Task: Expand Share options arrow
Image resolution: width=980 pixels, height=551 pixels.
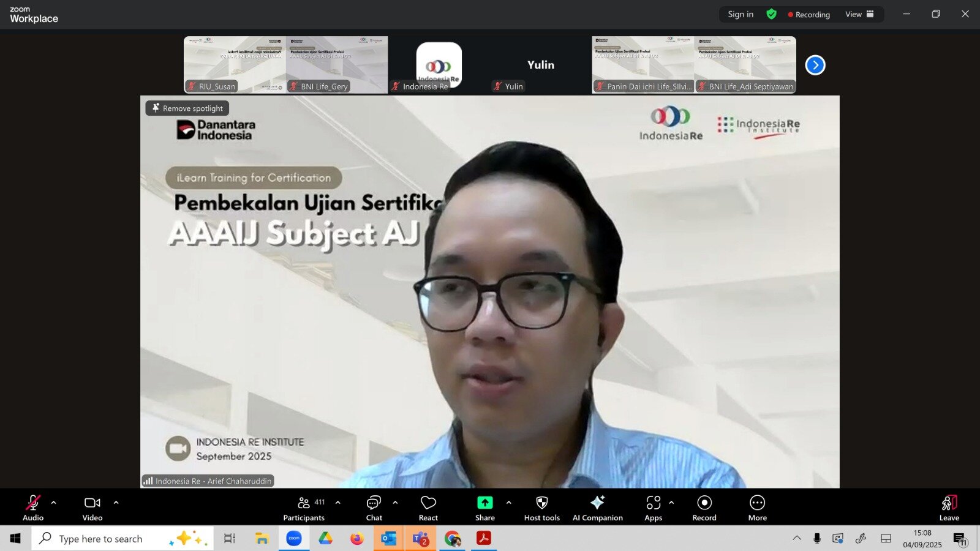Action: coord(508,503)
